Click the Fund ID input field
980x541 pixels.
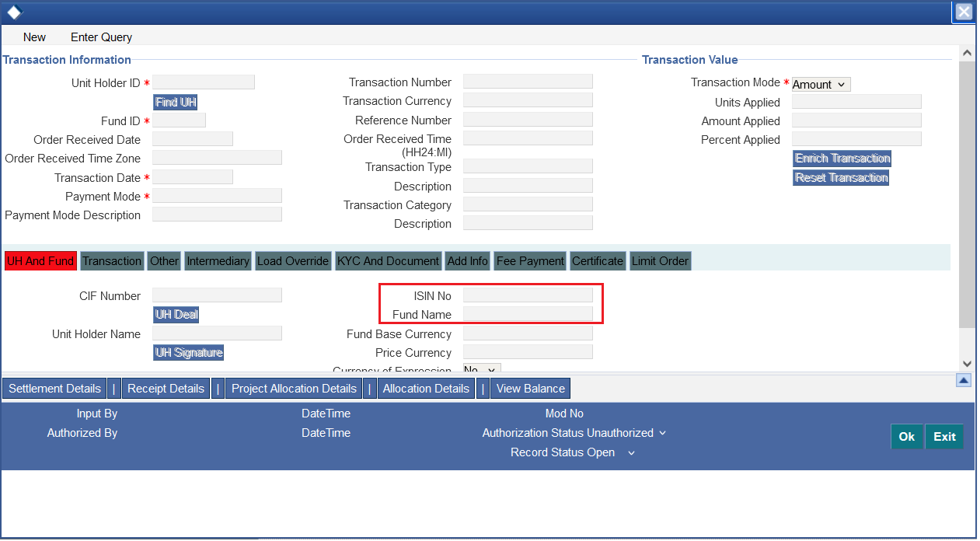click(x=179, y=120)
